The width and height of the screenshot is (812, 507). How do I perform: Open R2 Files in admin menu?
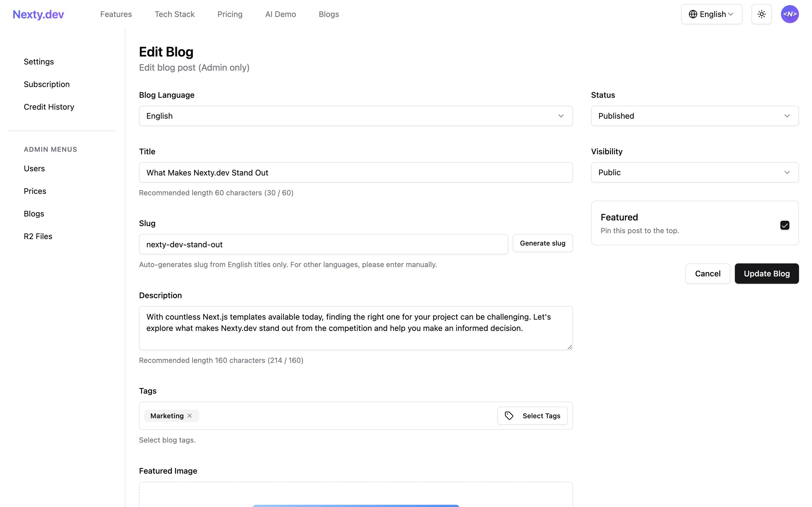pos(38,236)
